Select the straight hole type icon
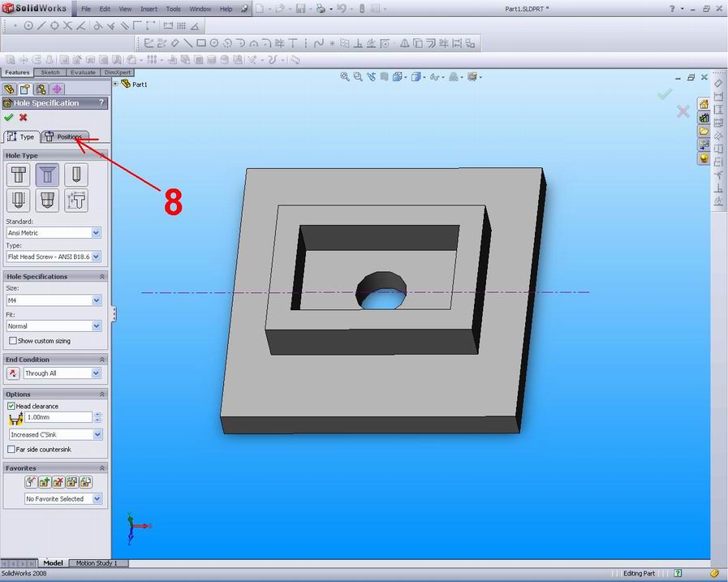This screenshot has height=582, width=728. tap(76, 175)
